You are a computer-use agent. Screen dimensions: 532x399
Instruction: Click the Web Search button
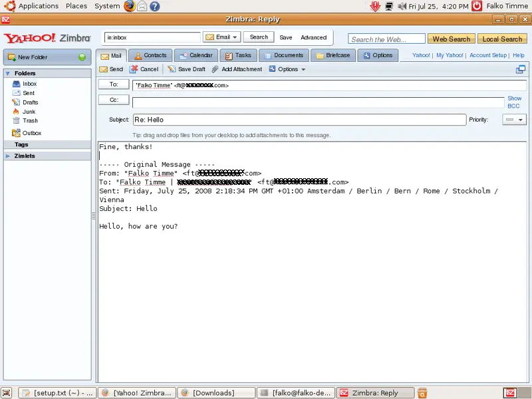point(452,39)
